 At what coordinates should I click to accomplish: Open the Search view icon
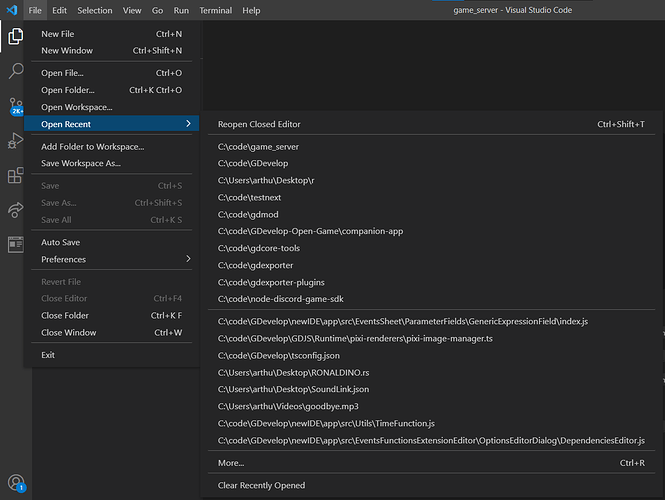coord(16,71)
